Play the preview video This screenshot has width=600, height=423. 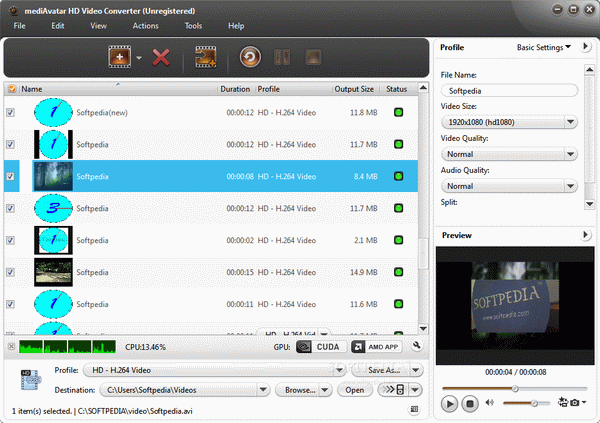pyautogui.click(x=449, y=403)
